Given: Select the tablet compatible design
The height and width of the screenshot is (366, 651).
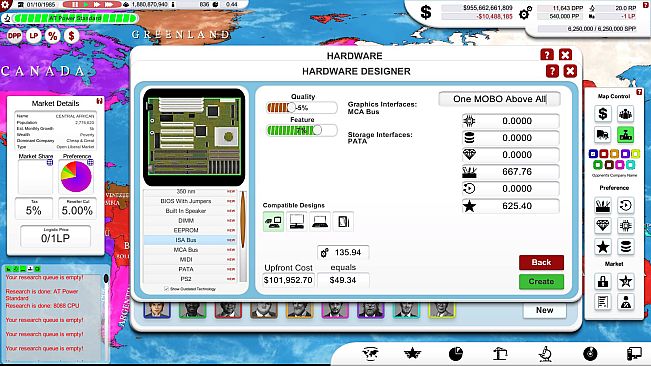Looking at the screenshot, I should tap(343, 222).
